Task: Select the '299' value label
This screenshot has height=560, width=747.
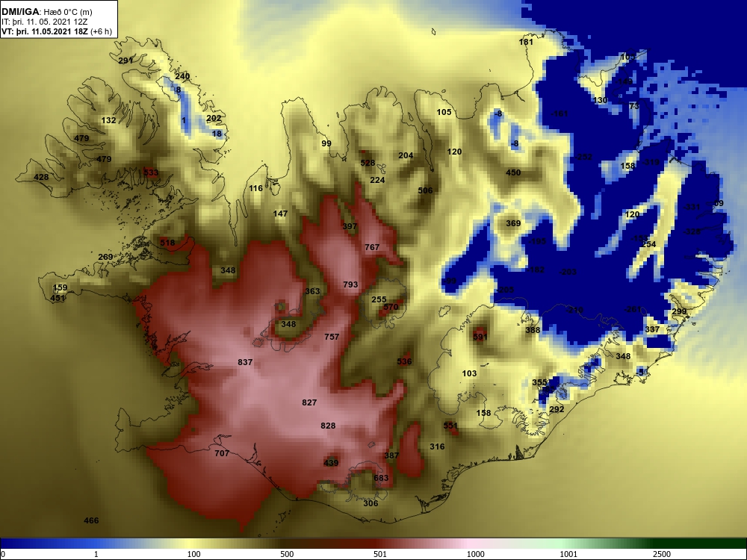Action: pos(679,312)
